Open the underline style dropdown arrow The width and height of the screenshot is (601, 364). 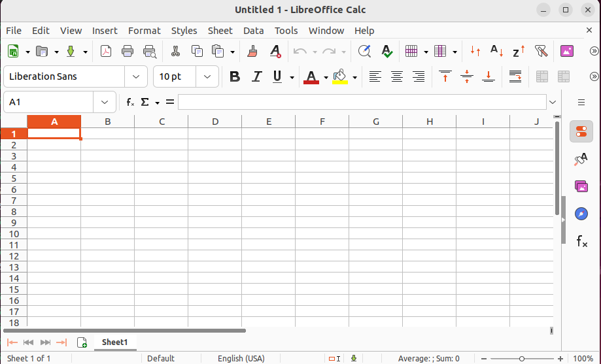click(292, 77)
